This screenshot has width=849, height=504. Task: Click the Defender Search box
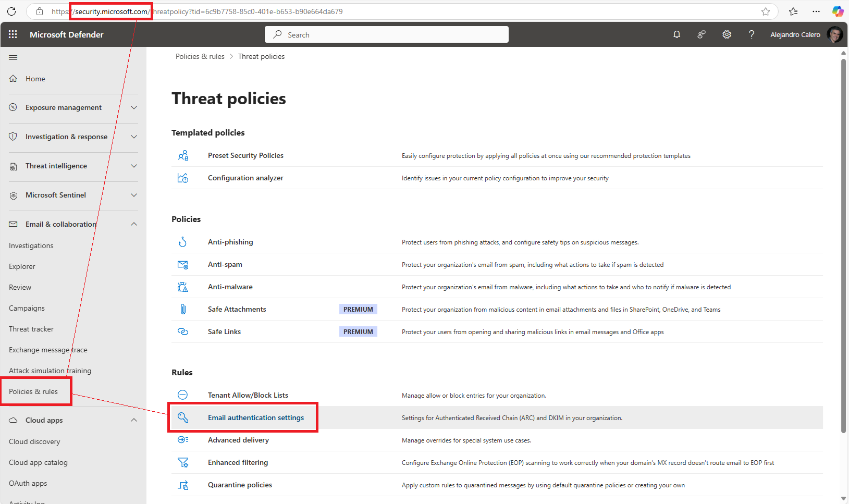tap(387, 34)
